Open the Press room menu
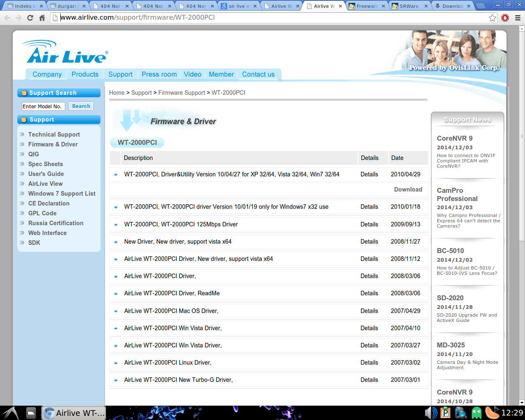The image size is (525, 420). click(x=159, y=74)
